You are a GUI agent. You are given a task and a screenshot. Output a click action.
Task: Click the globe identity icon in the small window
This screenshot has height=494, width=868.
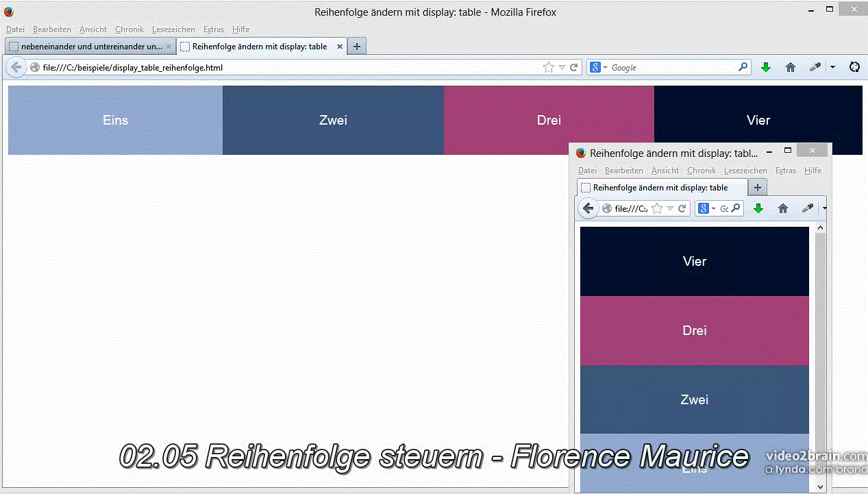[x=607, y=208]
